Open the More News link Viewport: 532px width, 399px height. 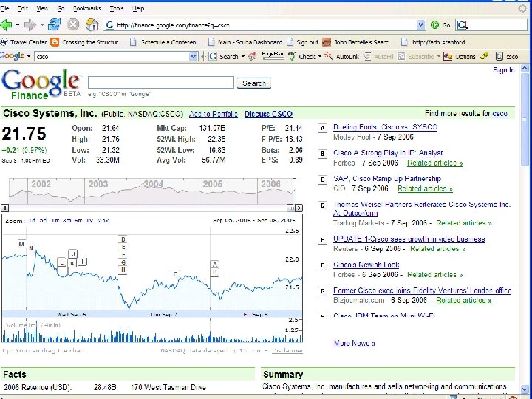354,343
